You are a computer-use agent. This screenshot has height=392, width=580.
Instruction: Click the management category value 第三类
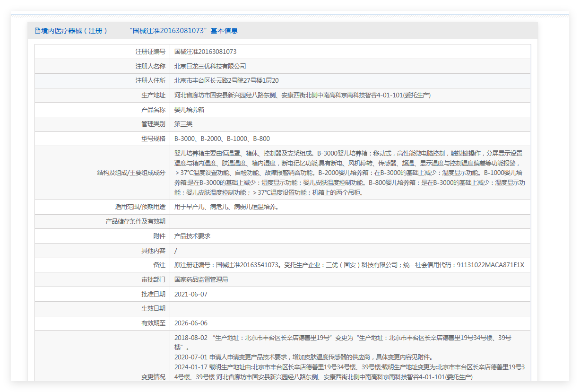(x=183, y=124)
